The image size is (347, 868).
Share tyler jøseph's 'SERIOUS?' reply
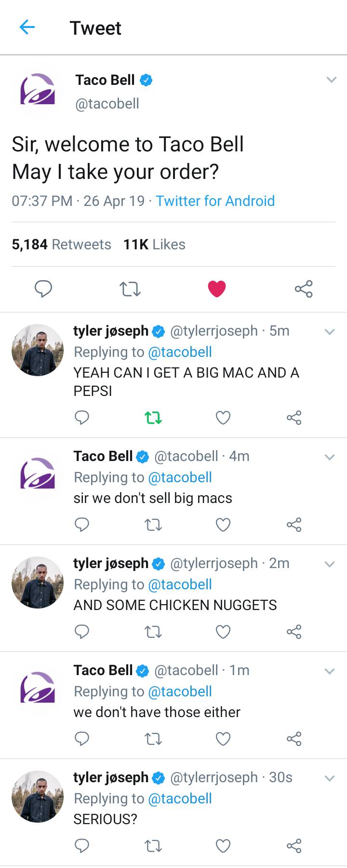click(x=294, y=845)
